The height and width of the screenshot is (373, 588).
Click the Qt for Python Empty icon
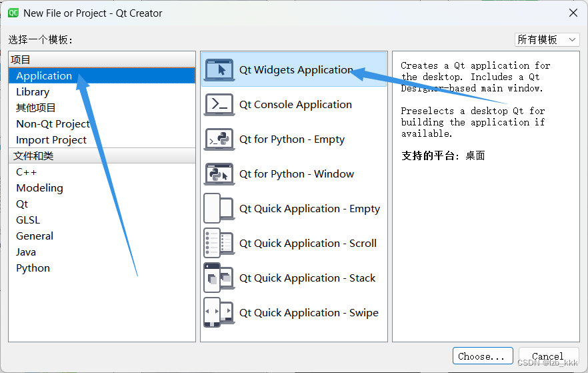[x=219, y=139]
